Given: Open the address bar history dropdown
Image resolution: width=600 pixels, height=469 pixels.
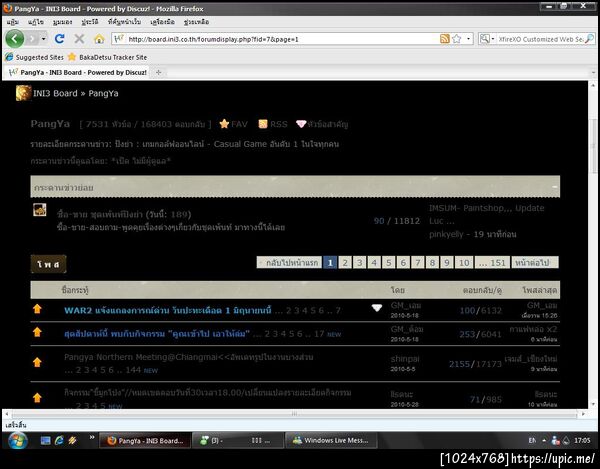Looking at the screenshot, I should [468, 39].
